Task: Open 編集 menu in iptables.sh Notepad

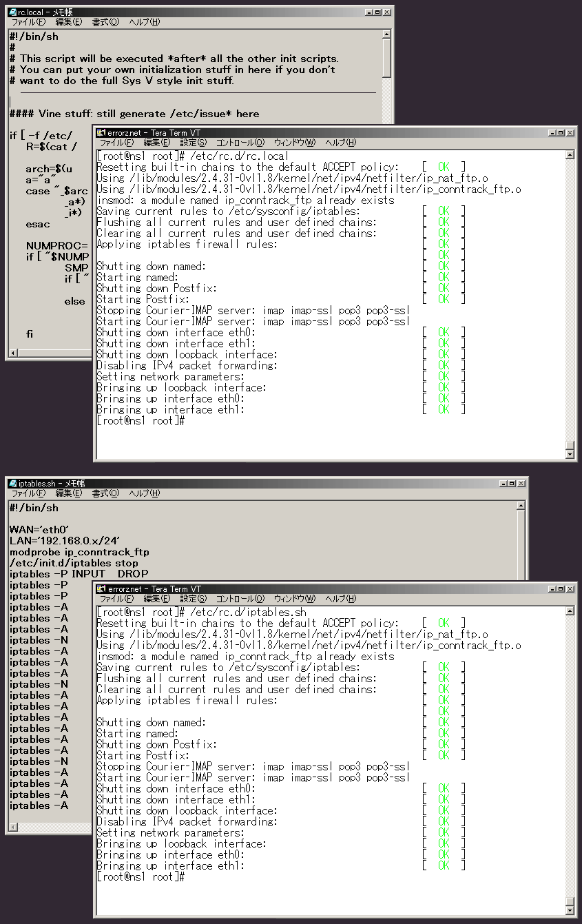Action: point(68,493)
